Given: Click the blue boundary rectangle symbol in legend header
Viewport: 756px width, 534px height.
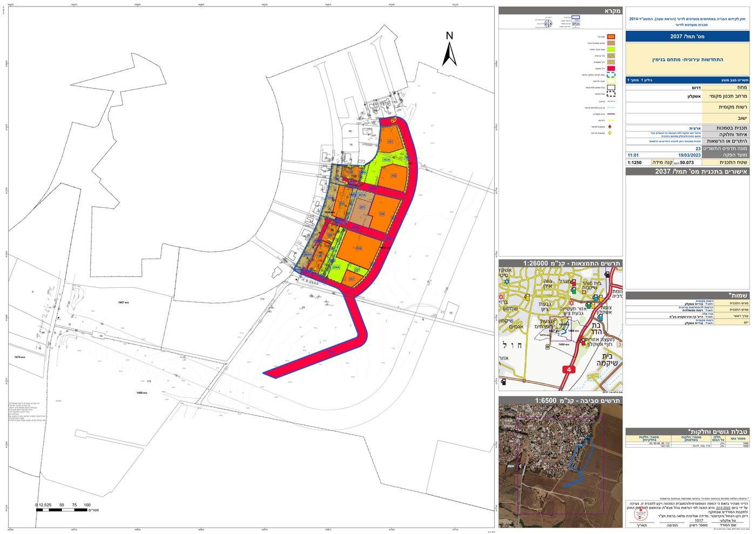Looking at the screenshot, I should 576,17.
